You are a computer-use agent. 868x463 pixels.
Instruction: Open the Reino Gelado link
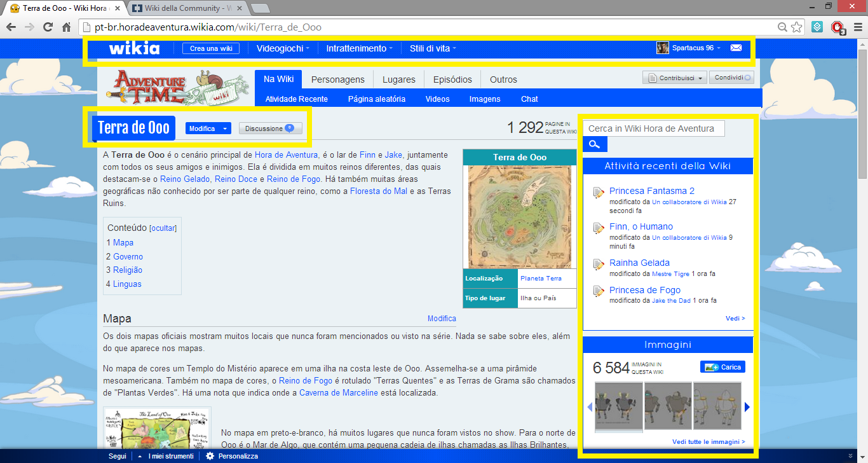click(186, 179)
